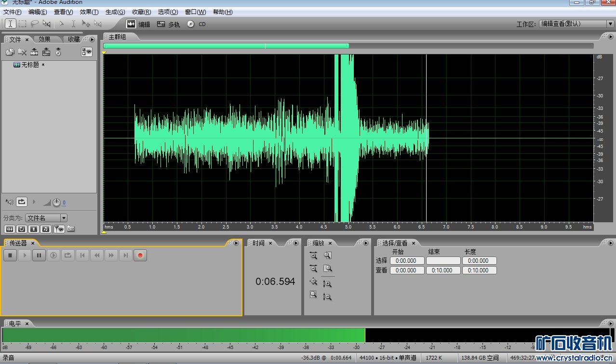Click the Zoom Out Vertically icon
This screenshot has width=616, height=364.
(327, 297)
